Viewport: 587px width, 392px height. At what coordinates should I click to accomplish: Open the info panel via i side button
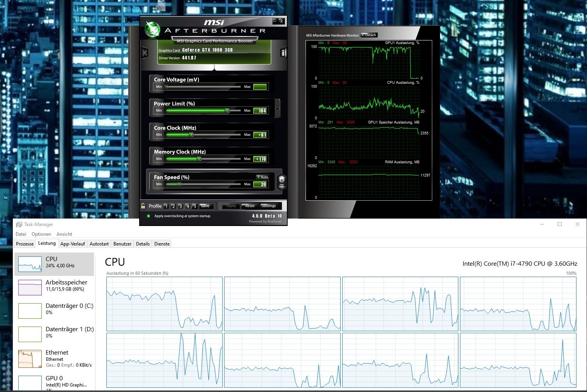pyautogui.click(x=283, y=53)
